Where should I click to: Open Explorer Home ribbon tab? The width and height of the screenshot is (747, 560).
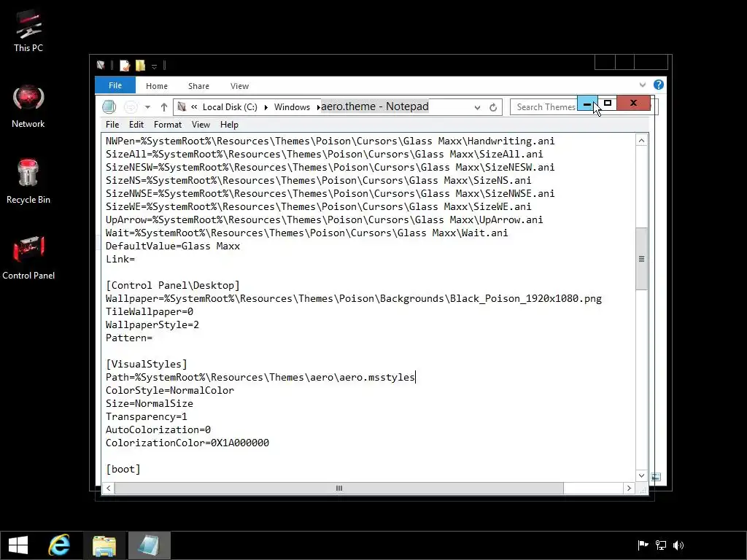[157, 86]
